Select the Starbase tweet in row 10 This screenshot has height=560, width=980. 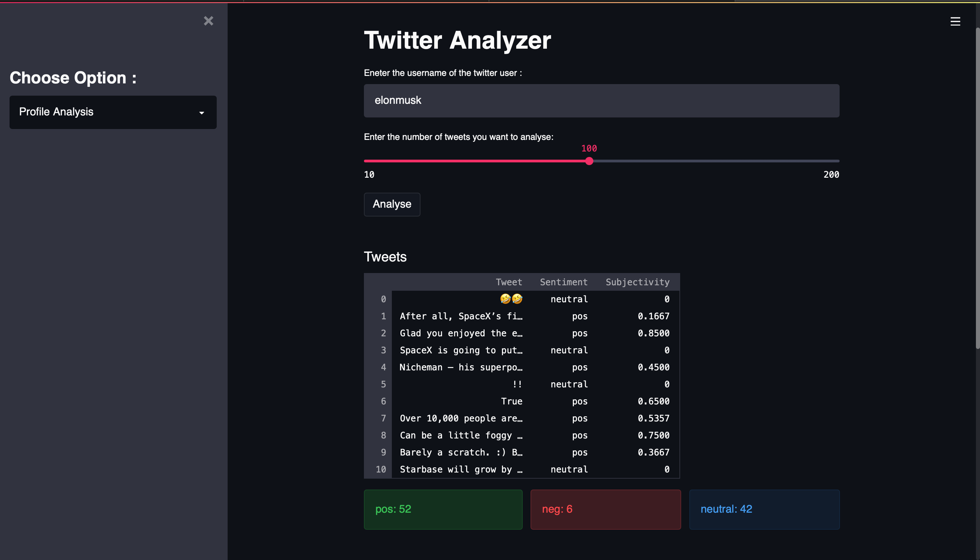click(461, 469)
